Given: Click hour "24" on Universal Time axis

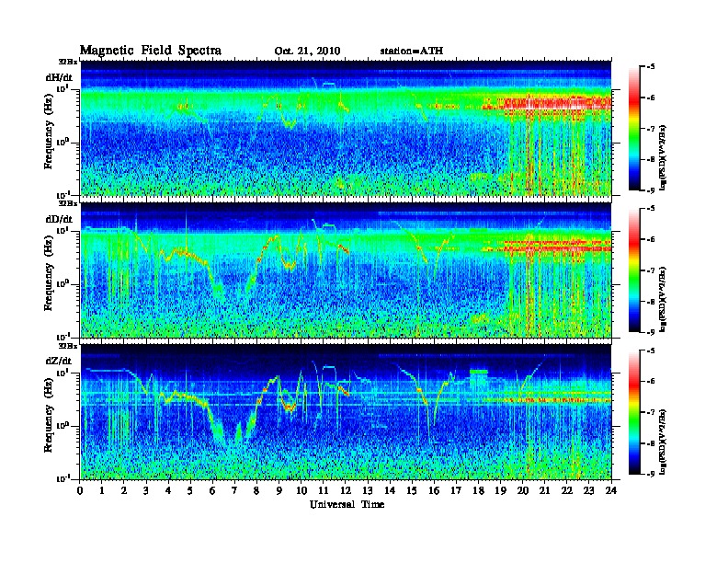Looking at the screenshot, I should [x=611, y=490].
